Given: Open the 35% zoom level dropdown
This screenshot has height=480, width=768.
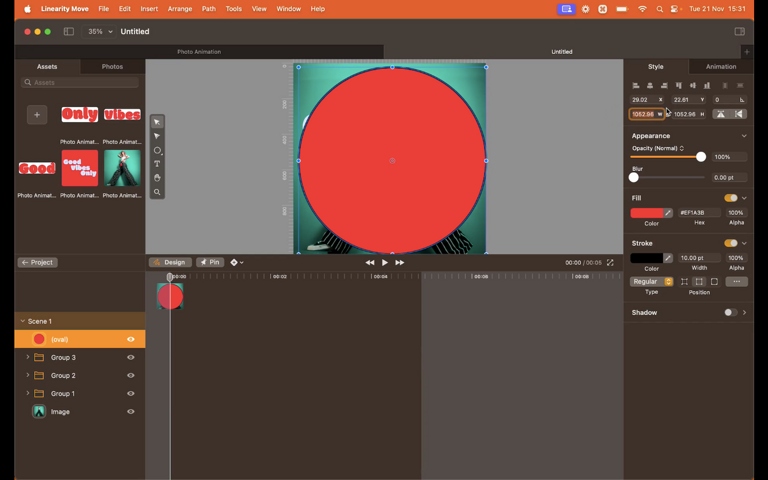Looking at the screenshot, I should (99, 31).
